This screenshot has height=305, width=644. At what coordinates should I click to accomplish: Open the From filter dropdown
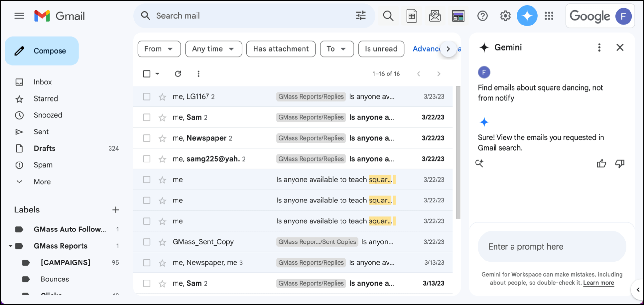(x=159, y=49)
